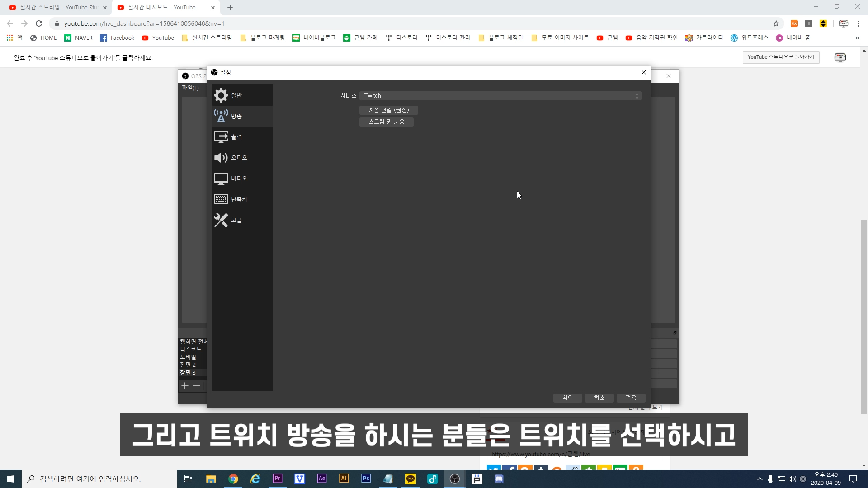Open the General (일반) gear settings
868x488 pixels.
pos(221,95)
